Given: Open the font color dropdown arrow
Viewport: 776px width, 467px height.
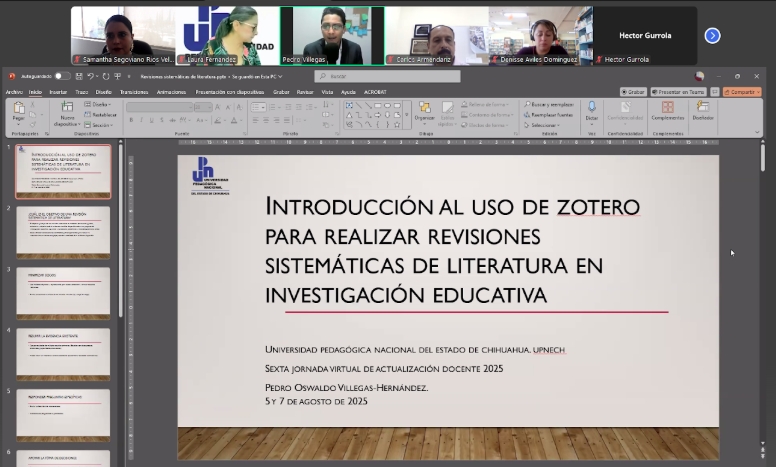Looking at the screenshot, I should [241, 120].
